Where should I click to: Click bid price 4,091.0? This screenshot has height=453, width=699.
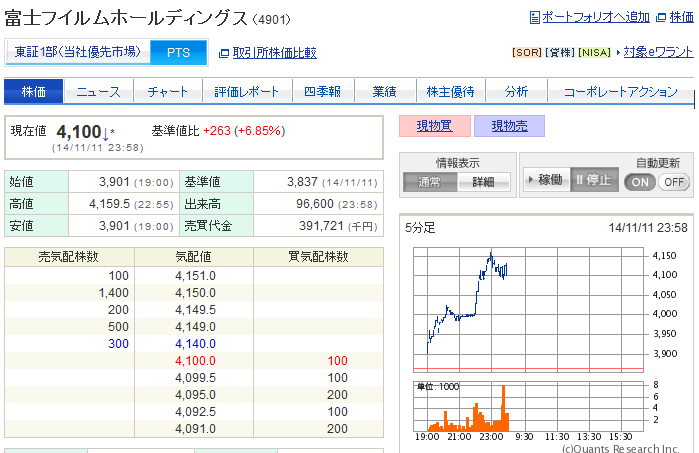195,428
